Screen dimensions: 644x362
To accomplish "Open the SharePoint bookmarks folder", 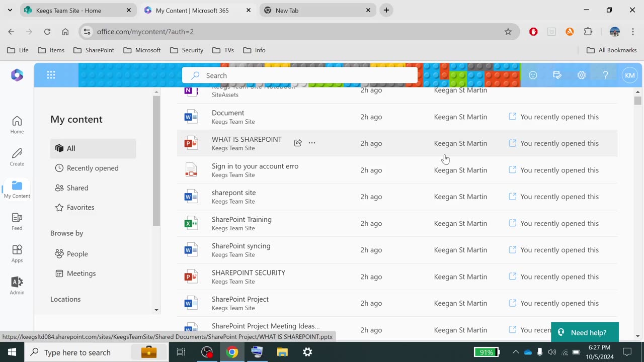I will tap(94, 50).
